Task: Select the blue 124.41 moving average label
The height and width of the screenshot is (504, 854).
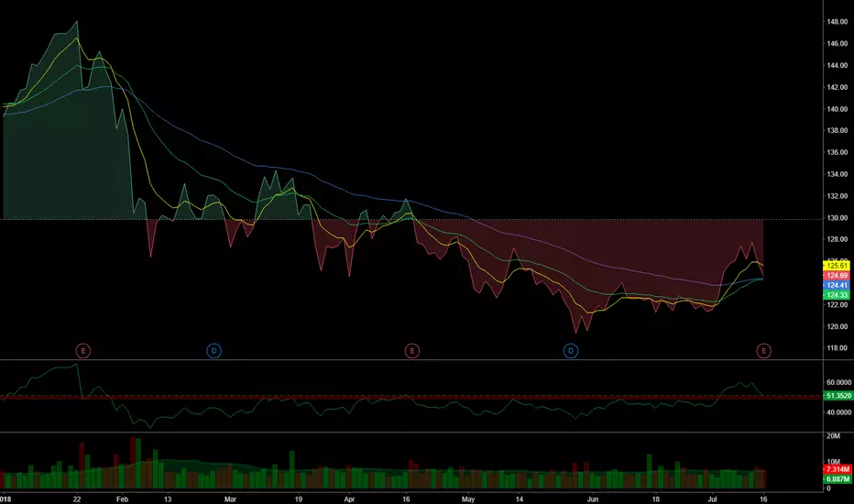Action: (837, 285)
